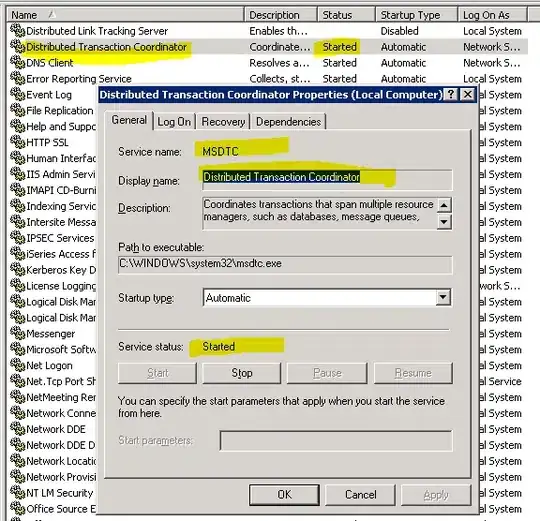Select the Error Reporting Service gear icon
The width and height of the screenshot is (540, 521).
(18, 78)
